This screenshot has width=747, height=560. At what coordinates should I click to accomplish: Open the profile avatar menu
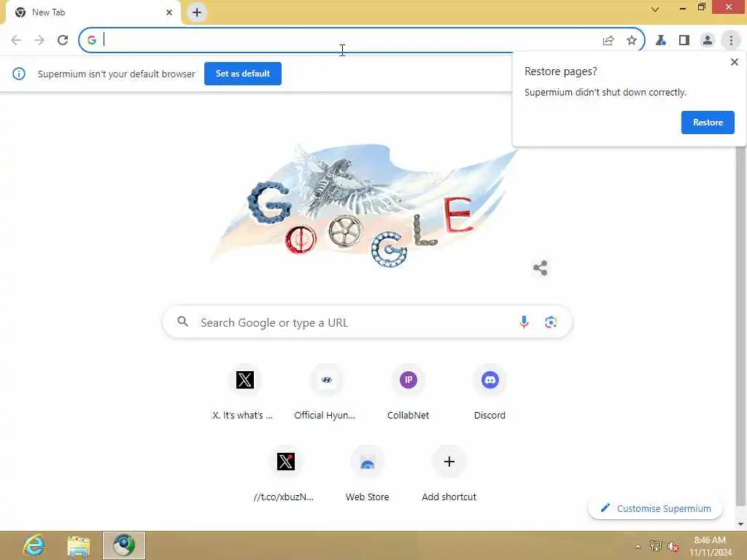(708, 41)
